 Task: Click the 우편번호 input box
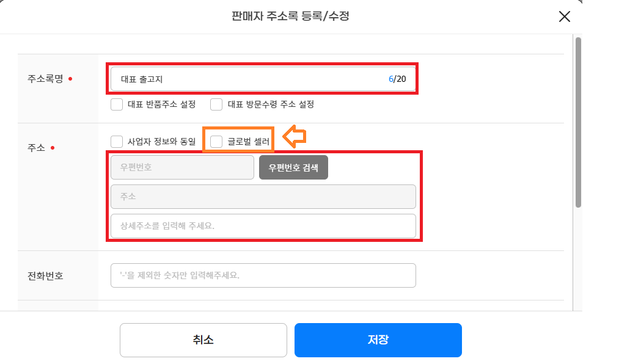click(182, 167)
